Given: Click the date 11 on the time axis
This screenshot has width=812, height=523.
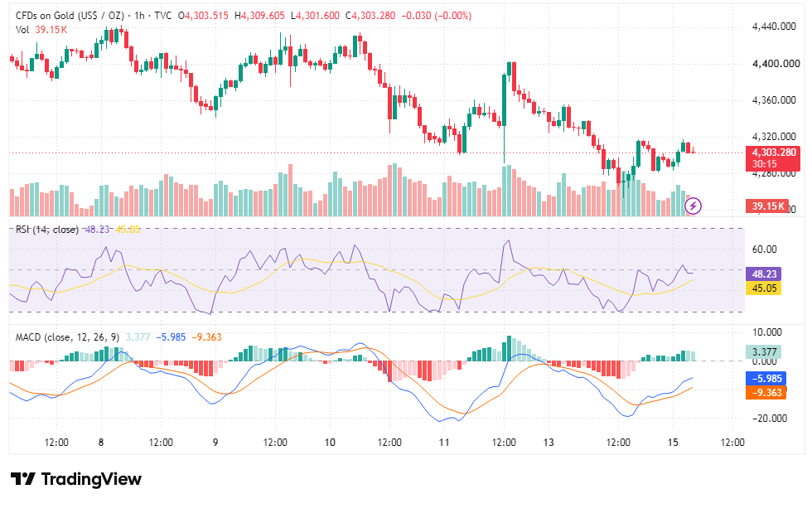Looking at the screenshot, I should 444,443.
